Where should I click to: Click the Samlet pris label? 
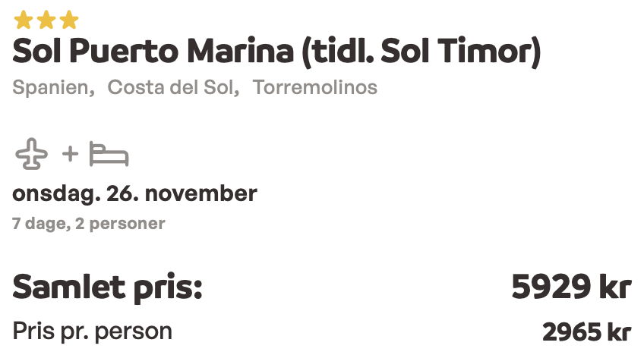point(107,288)
